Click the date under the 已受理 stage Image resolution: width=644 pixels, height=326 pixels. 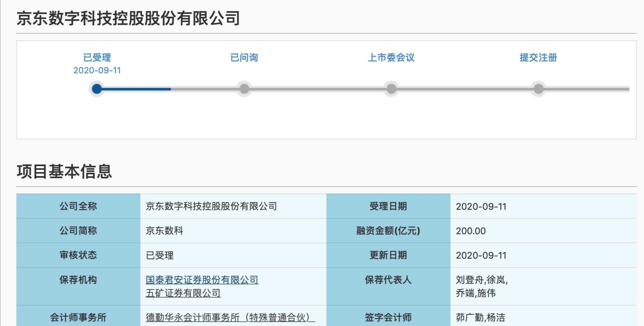97,70
